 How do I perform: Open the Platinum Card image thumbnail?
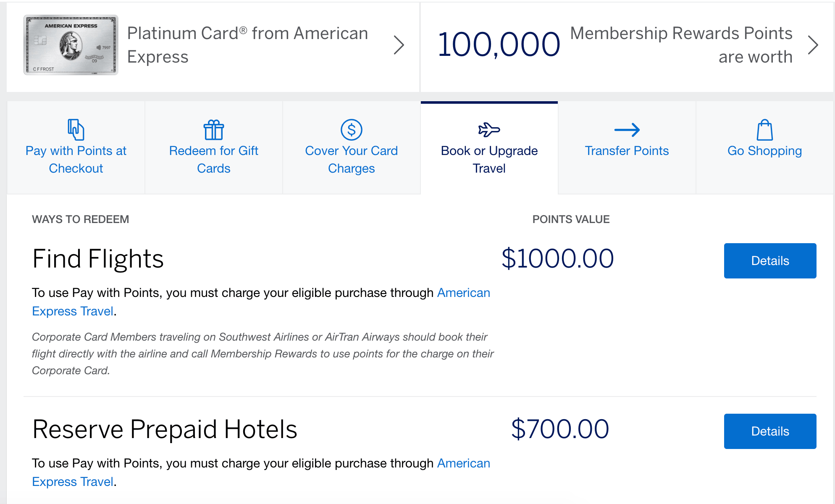click(71, 45)
